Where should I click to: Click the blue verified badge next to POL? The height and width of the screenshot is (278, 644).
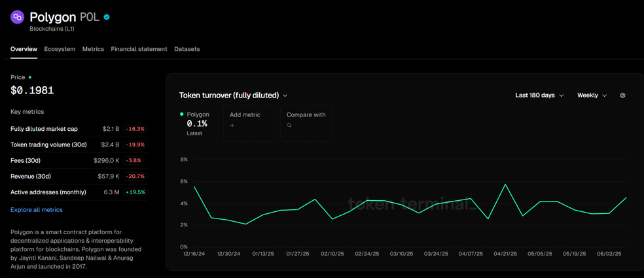(x=107, y=17)
